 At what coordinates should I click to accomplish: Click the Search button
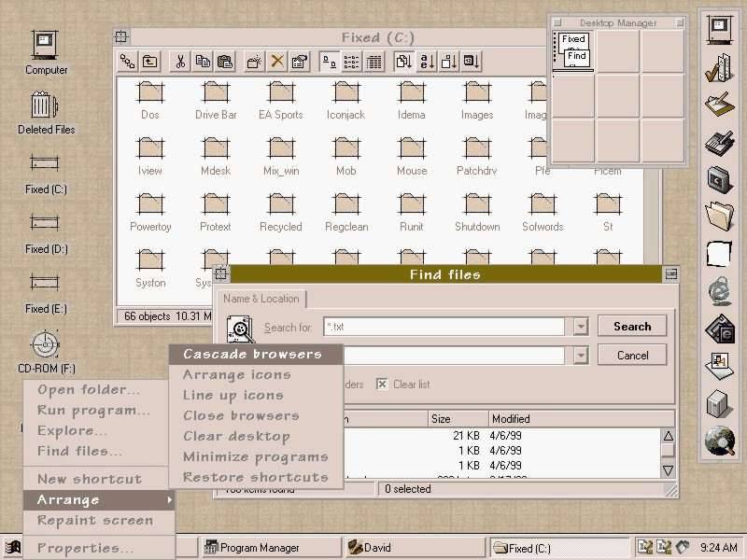pyautogui.click(x=632, y=326)
